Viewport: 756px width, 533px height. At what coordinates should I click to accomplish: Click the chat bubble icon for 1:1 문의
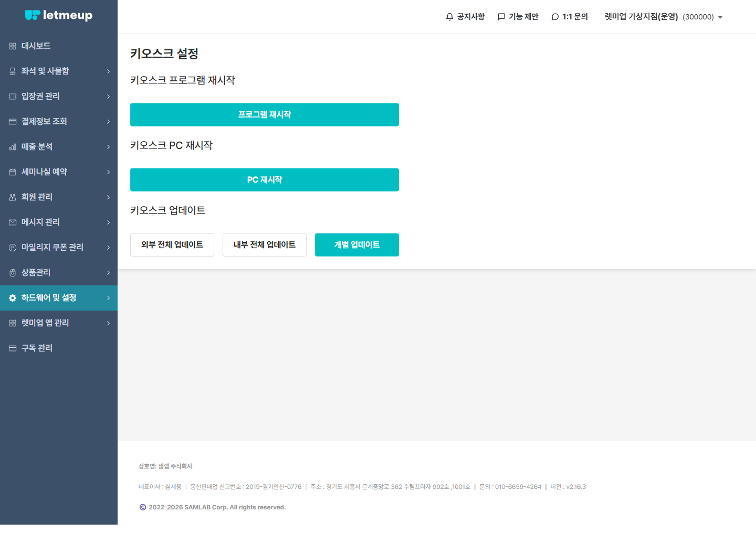click(555, 17)
